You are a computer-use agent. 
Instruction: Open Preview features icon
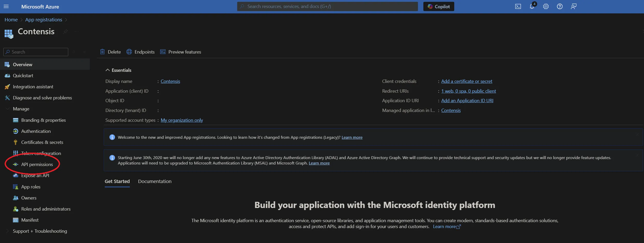(x=163, y=52)
